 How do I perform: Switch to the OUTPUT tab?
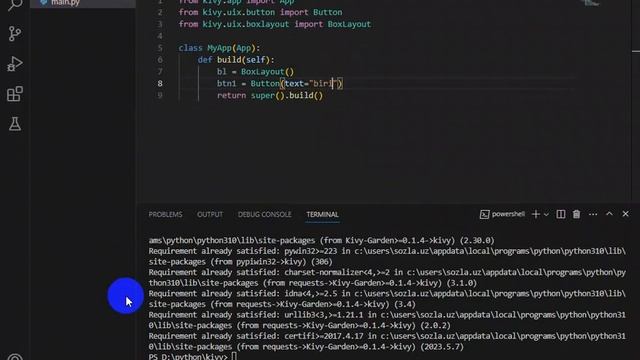tap(210, 214)
